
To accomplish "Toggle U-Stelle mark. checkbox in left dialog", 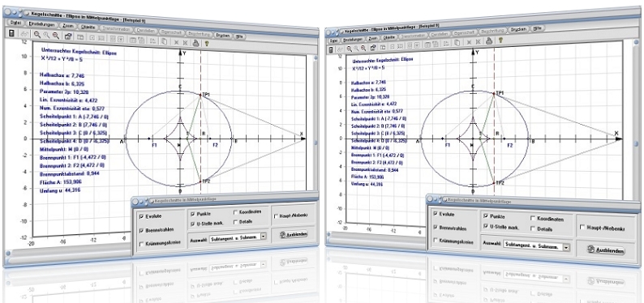I will coord(191,223).
